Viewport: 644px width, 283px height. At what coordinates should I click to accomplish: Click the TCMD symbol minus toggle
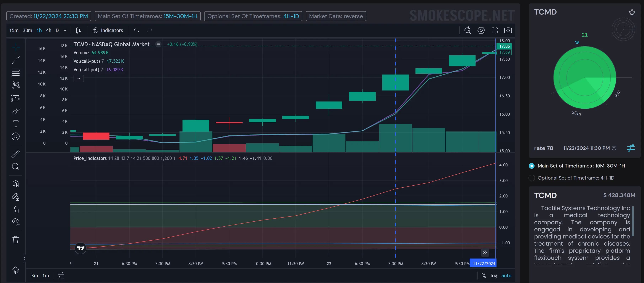158,44
